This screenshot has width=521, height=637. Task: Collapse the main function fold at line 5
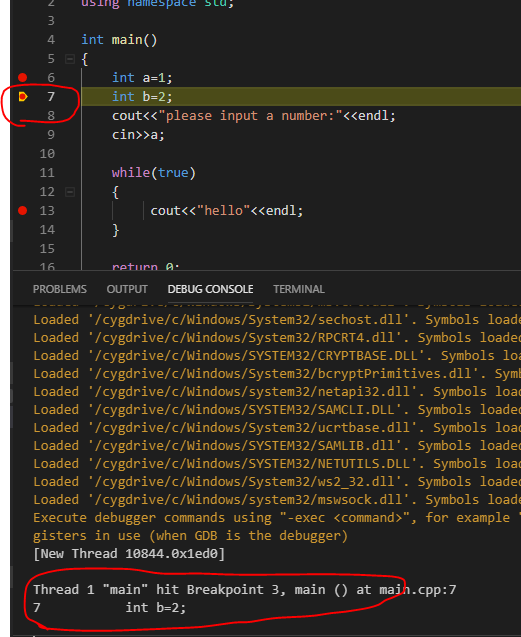point(70,59)
